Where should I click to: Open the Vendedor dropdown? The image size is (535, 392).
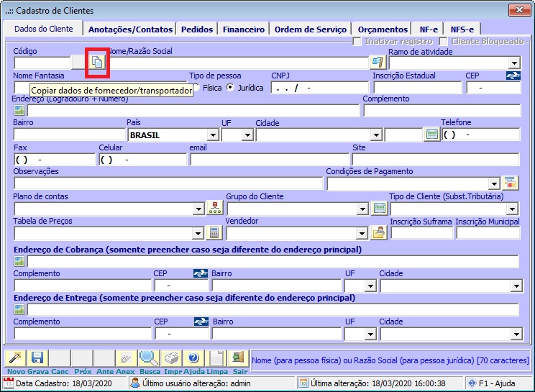(362, 234)
